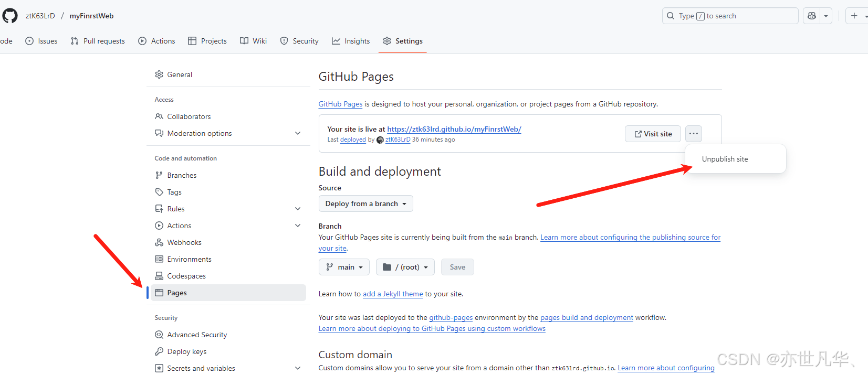Click the ztK63LrD avatar thumbnail

[380, 140]
